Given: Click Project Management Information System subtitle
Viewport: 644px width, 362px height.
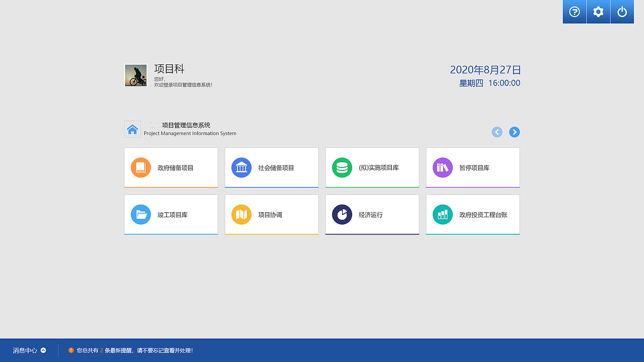Looking at the screenshot, I should (x=190, y=134).
